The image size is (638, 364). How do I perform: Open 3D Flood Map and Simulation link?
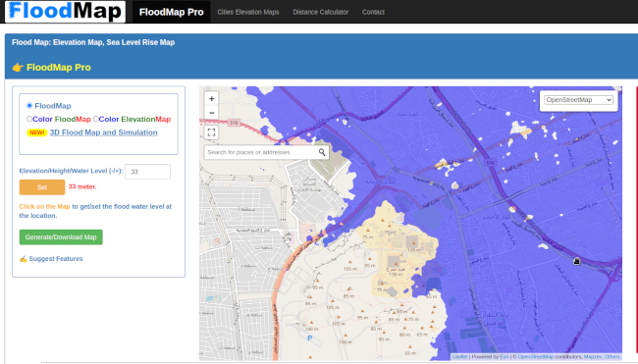pyautogui.click(x=103, y=132)
